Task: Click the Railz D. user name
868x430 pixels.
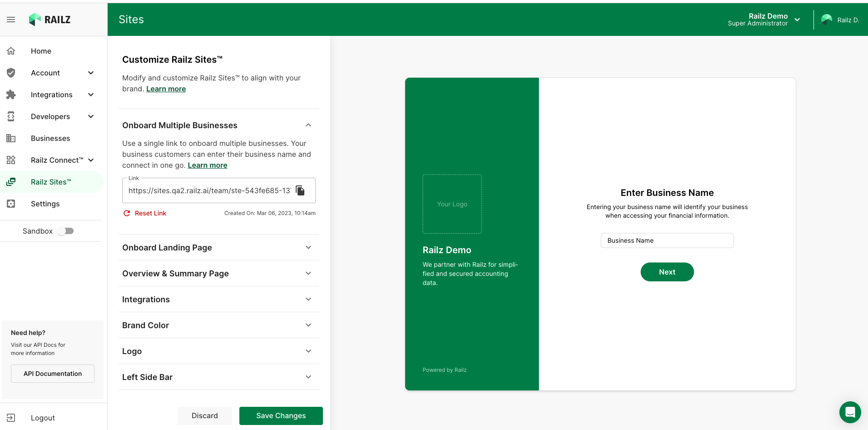Action: click(848, 20)
